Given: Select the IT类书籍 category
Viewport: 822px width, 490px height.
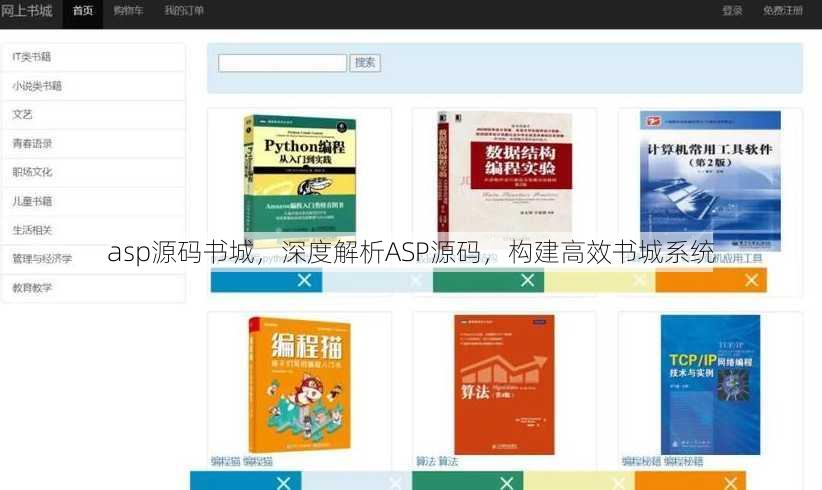Looking at the screenshot, I should (x=93, y=57).
